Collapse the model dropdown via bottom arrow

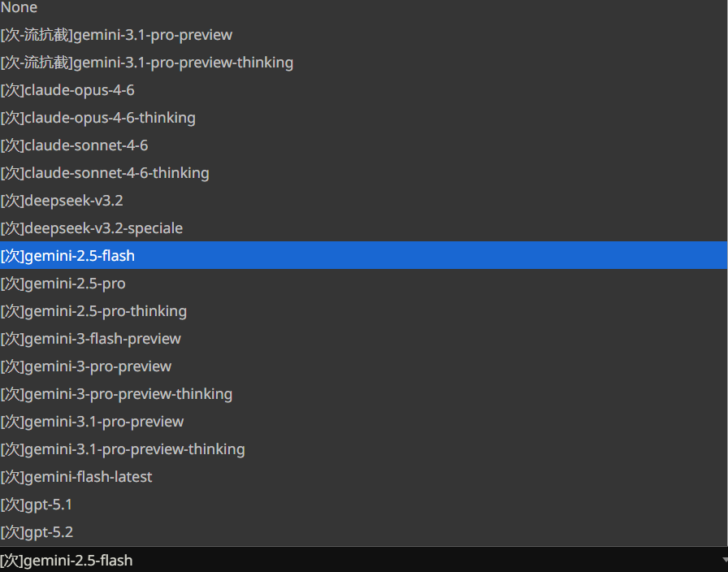(x=723, y=561)
